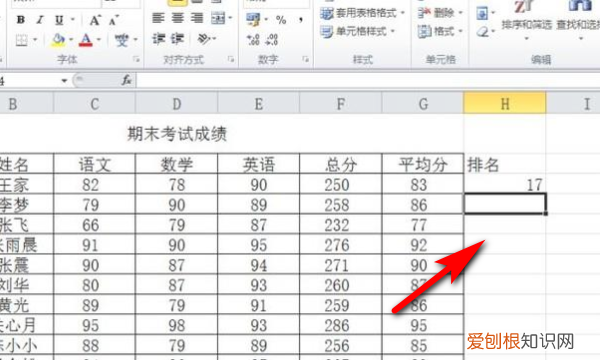Open 单元格样式 cell styles menu
The width and height of the screenshot is (600, 360).
(358, 31)
